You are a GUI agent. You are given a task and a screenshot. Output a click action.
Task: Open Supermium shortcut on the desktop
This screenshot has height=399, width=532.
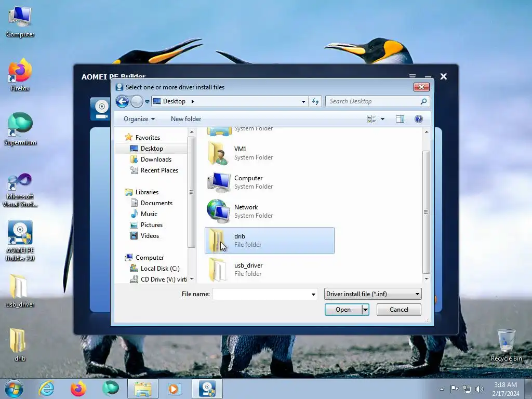coord(20,129)
